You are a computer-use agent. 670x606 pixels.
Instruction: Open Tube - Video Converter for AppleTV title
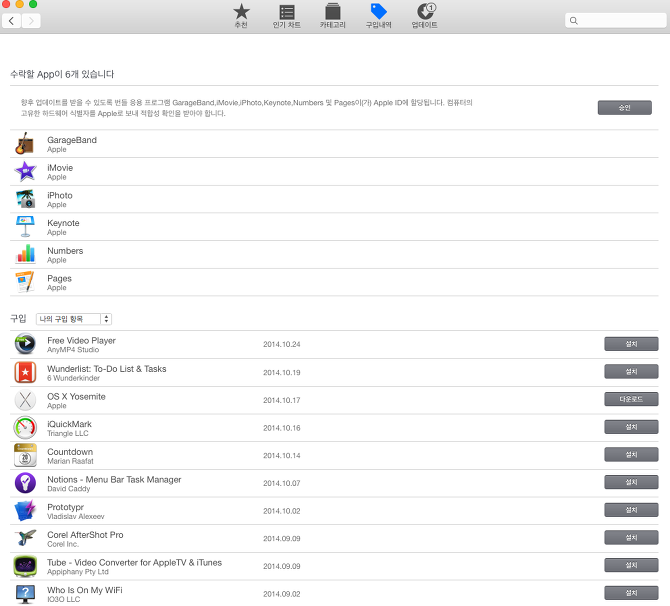point(134,563)
